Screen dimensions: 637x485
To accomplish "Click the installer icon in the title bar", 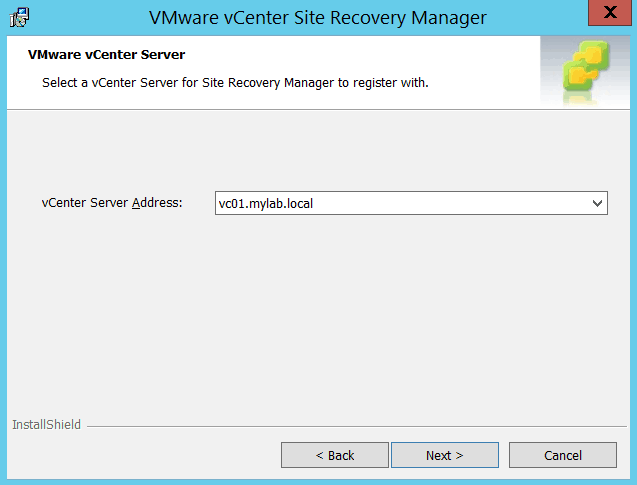I will [19, 17].
